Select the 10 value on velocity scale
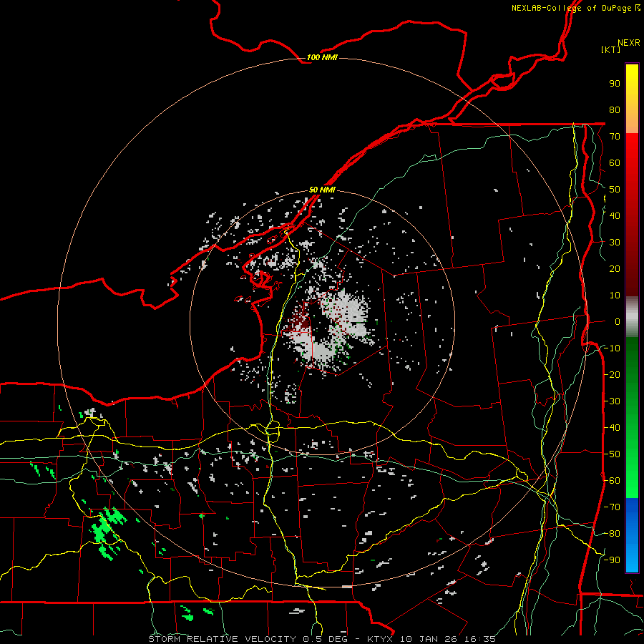This screenshot has height=644, width=644. [x=615, y=296]
